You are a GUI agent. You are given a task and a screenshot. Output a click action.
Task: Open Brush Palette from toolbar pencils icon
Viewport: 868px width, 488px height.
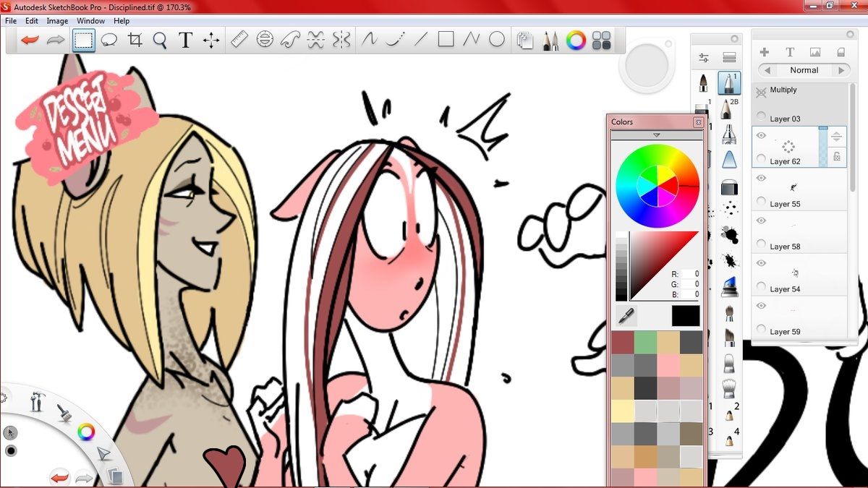[550, 40]
